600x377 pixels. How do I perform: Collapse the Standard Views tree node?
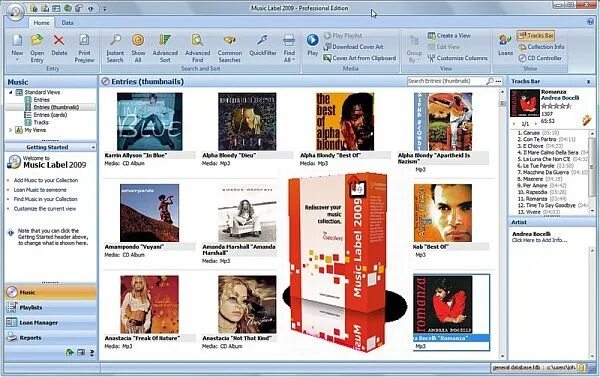point(11,92)
